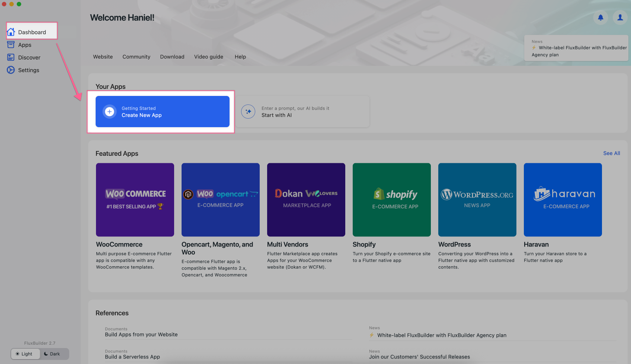Click the Start with AI card
Image resolution: width=631 pixels, height=364 pixels.
click(302, 112)
